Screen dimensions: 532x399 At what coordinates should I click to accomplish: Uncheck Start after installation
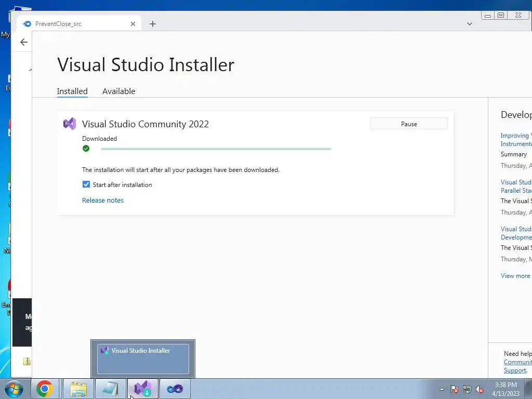pyautogui.click(x=86, y=184)
